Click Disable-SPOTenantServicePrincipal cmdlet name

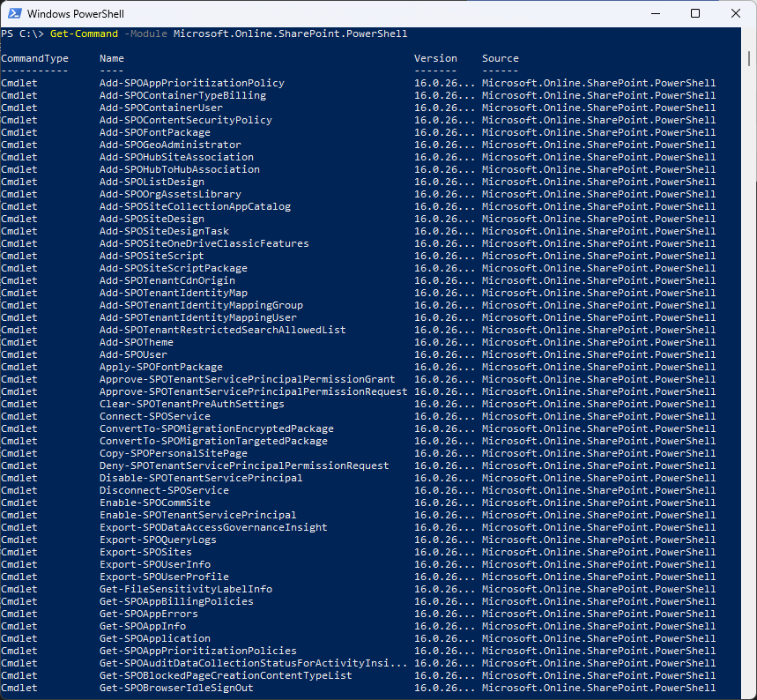[201, 478]
